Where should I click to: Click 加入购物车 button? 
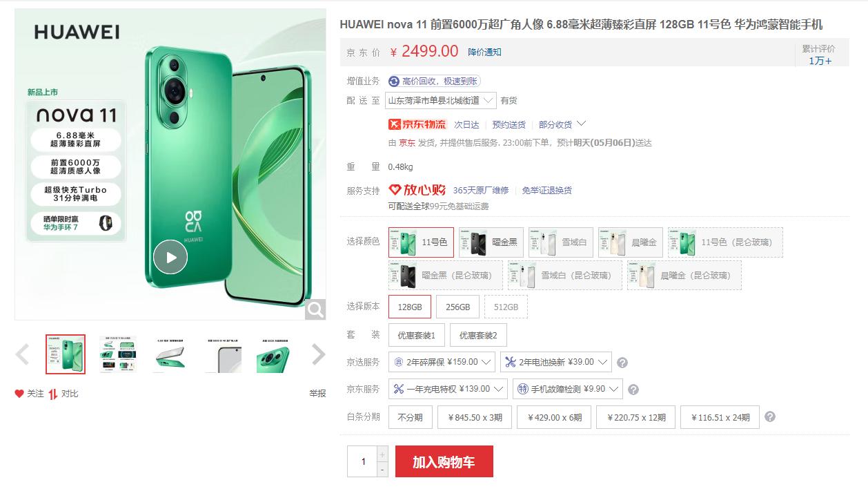[x=444, y=462]
